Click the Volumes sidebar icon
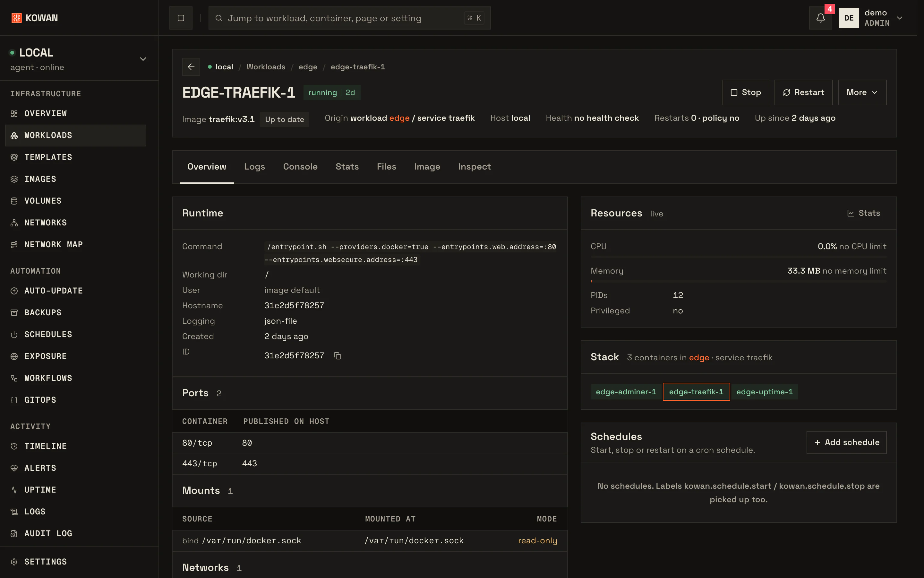The image size is (924, 578). tap(14, 201)
